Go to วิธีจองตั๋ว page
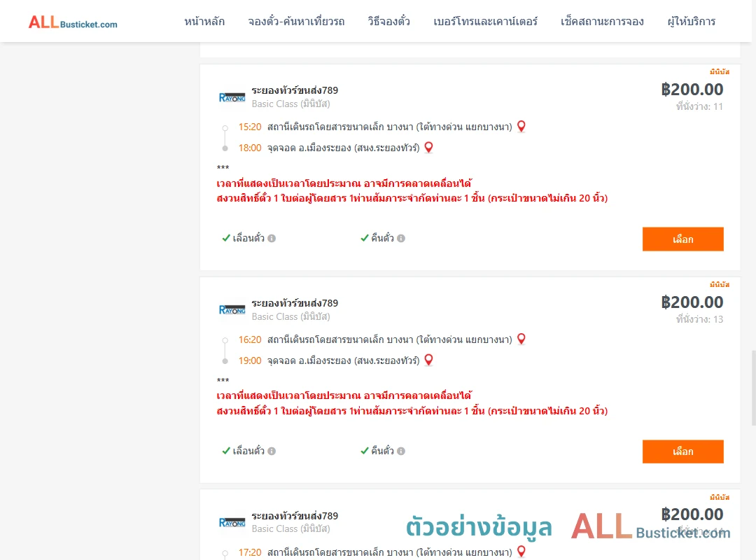 click(388, 22)
